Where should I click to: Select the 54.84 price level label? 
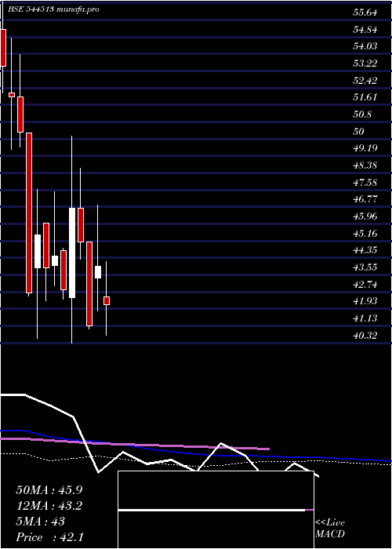pos(365,30)
